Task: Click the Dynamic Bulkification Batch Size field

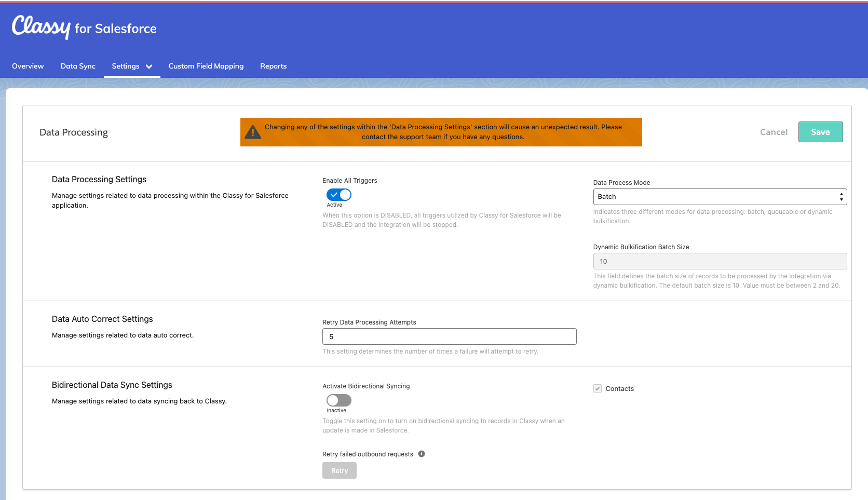Action: 720,261
